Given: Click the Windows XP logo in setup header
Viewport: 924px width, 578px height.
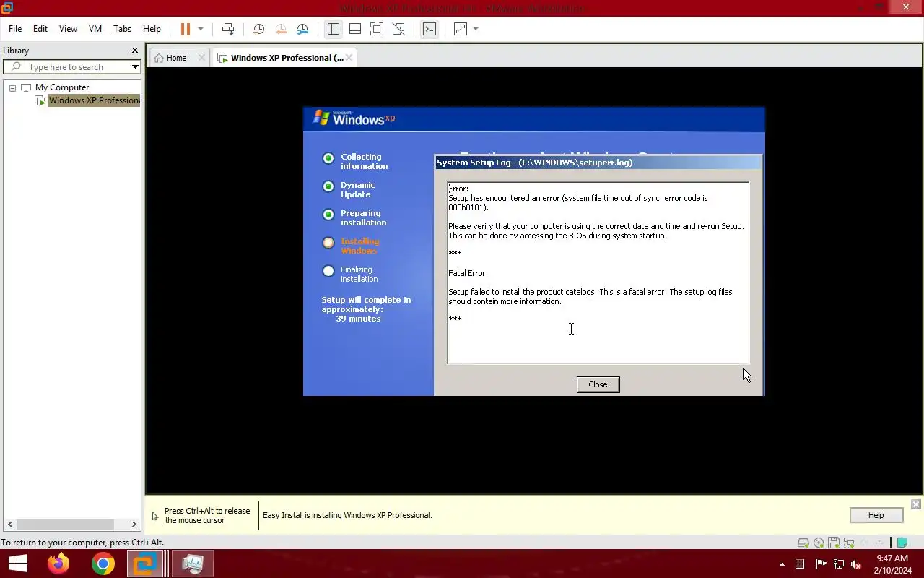Looking at the screenshot, I should 354,118.
